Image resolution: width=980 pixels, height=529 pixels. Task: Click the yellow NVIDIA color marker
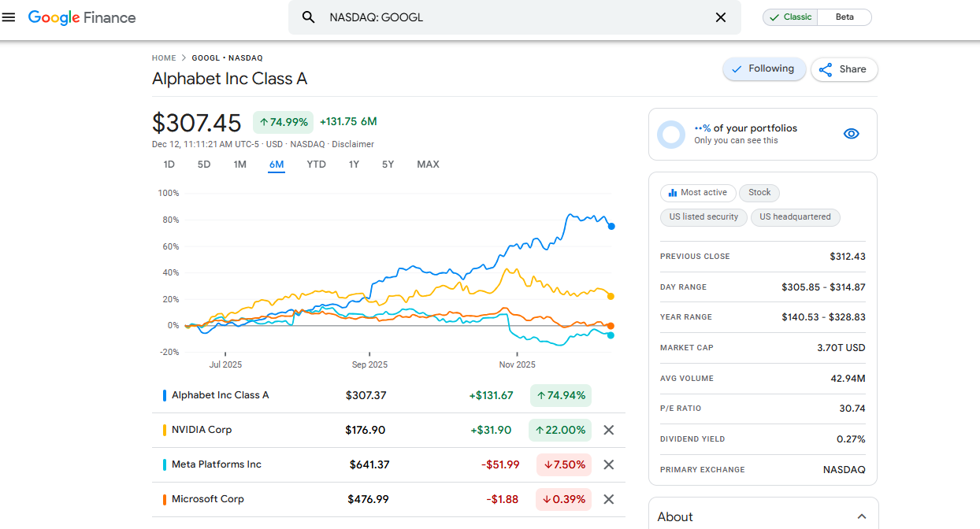coord(164,430)
